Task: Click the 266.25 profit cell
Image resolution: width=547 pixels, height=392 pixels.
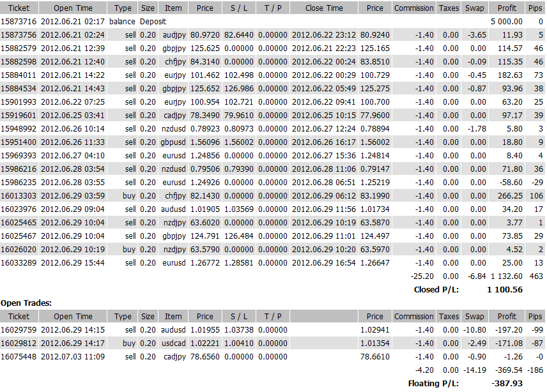Action: [x=509, y=196]
